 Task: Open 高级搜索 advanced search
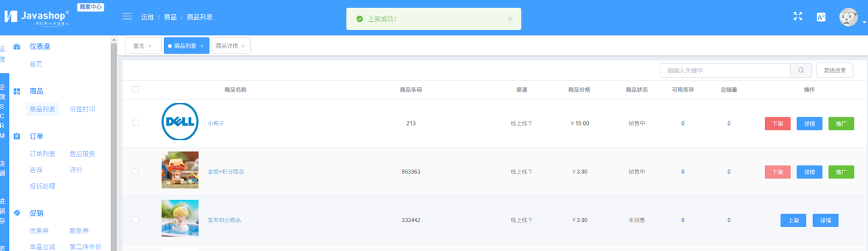pyautogui.click(x=835, y=70)
